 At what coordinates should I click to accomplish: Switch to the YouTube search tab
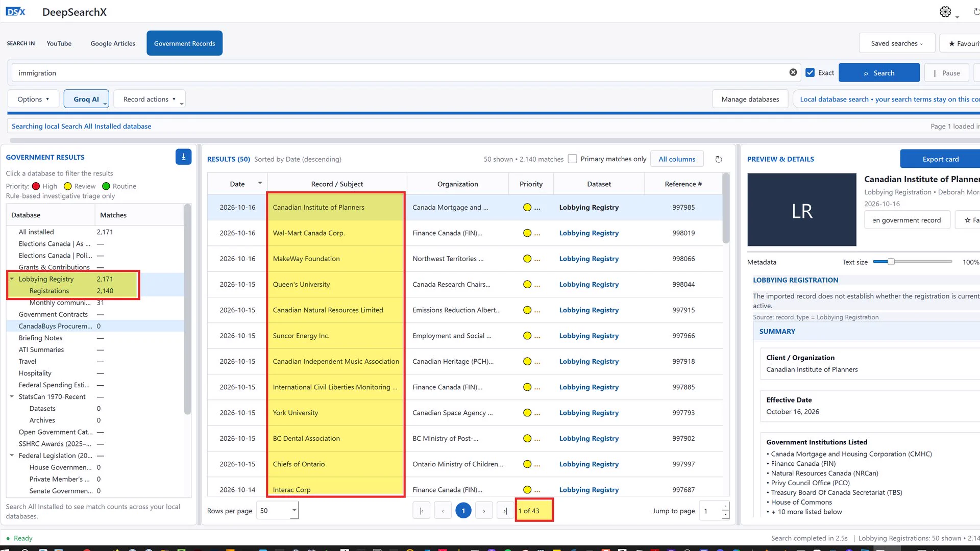pos(59,43)
